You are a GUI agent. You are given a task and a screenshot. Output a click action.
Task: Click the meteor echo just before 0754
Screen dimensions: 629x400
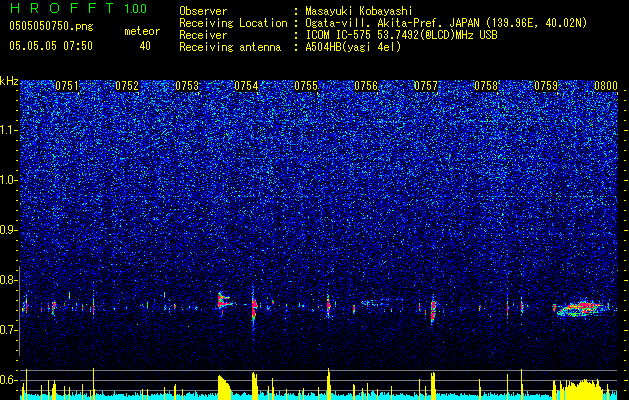(x=223, y=301)
